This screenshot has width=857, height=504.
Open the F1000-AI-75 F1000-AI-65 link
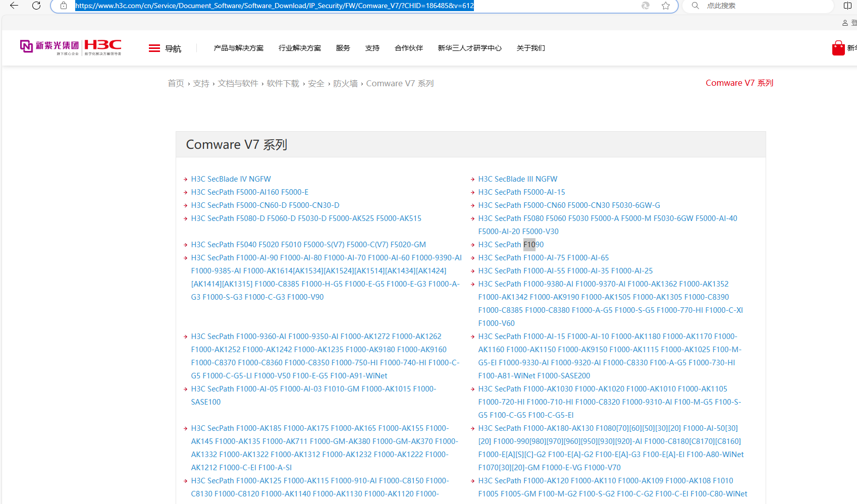tap(544, 258)
